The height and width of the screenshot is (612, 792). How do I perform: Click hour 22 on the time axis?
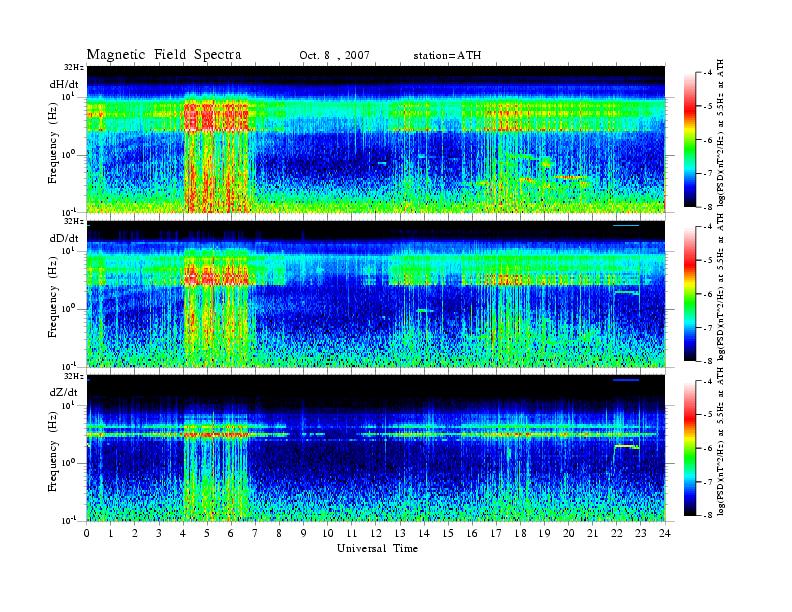point(617,534)
